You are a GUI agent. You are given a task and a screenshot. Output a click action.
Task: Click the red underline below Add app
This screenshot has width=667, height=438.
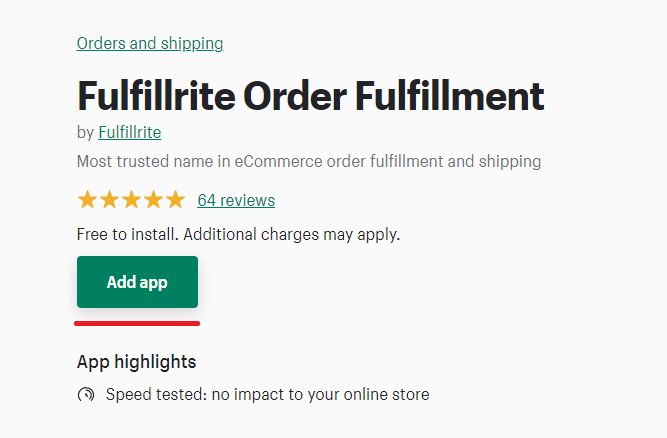pyautogui.click(x=137, y=324)
